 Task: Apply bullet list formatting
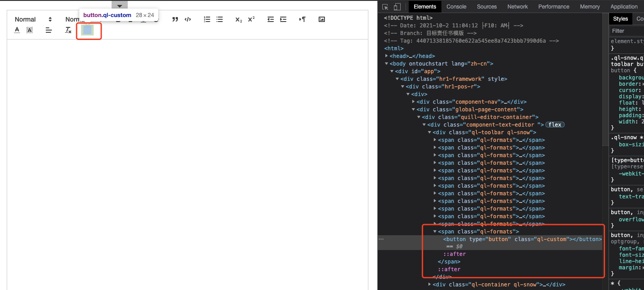point(220,19)
